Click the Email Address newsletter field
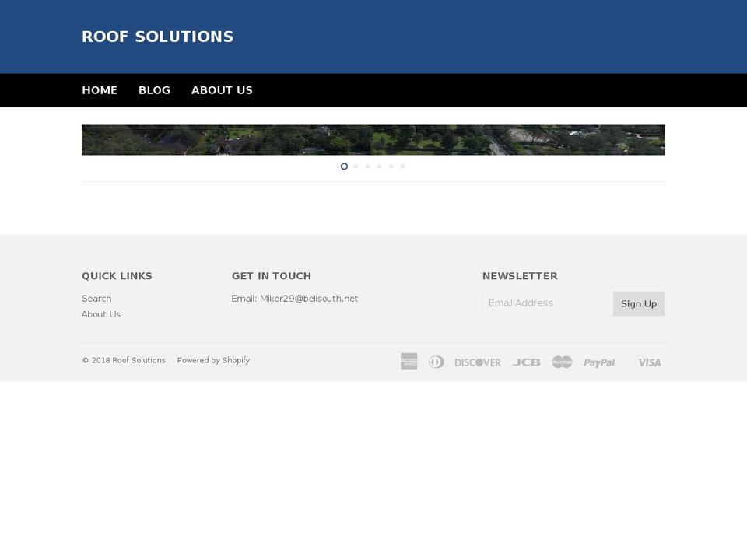This screenshot has height=560, width=747. point(548,304)
